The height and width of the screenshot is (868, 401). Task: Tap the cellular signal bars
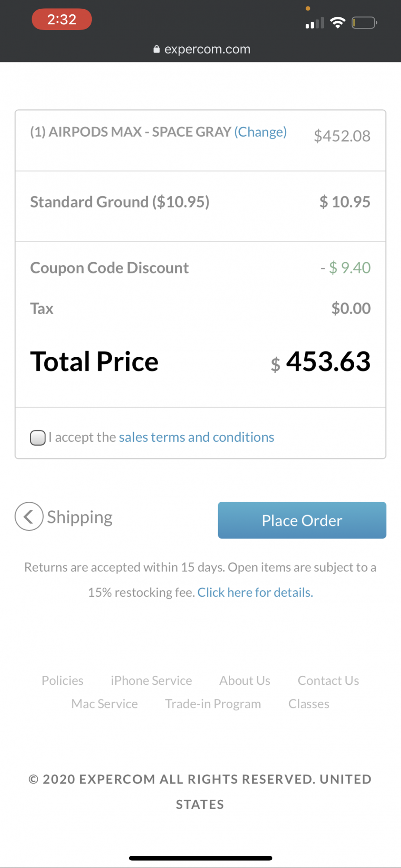315,23
